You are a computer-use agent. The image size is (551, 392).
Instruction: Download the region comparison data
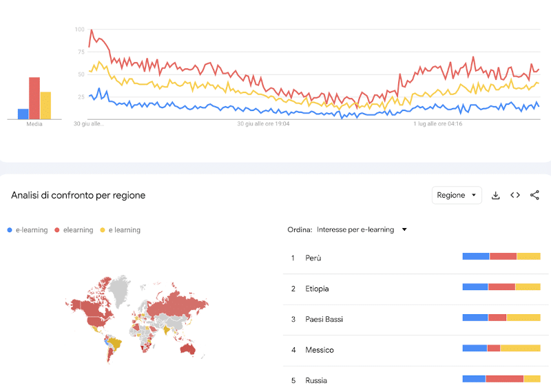[x=495, y=196]
